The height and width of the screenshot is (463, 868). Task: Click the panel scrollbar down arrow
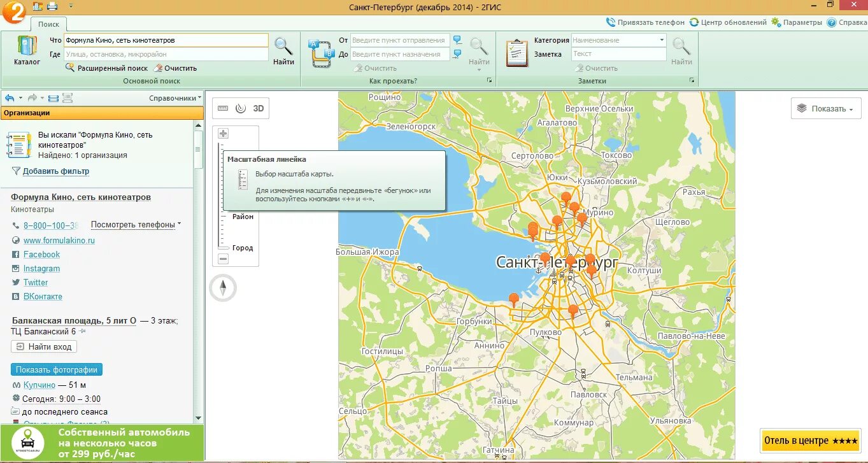[199, 418]
